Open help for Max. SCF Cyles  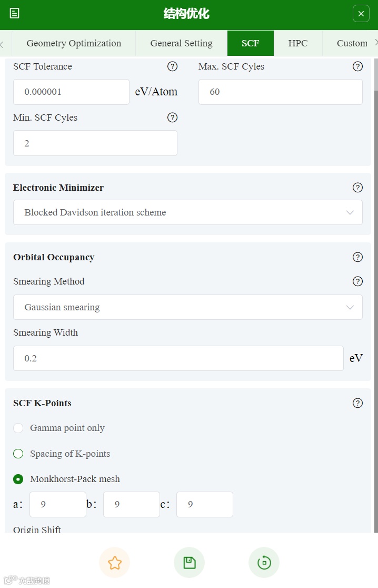point(357,66)
